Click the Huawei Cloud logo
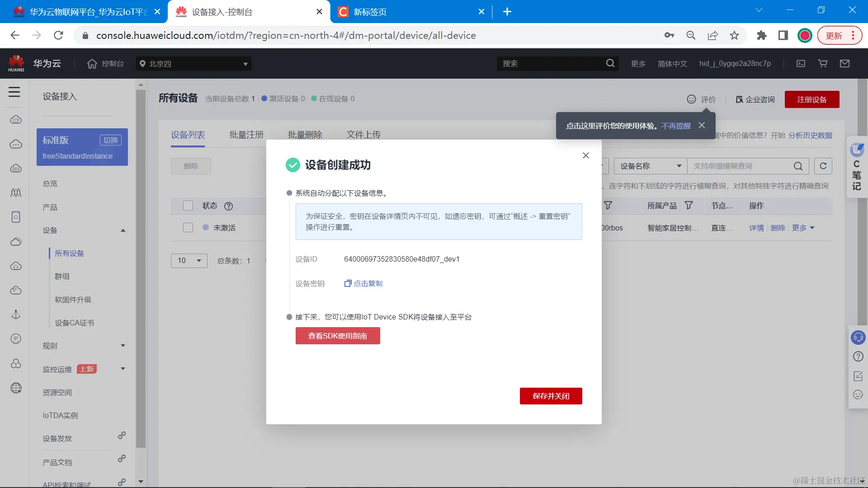Screen dimensions: 868x488 [34, 63]
